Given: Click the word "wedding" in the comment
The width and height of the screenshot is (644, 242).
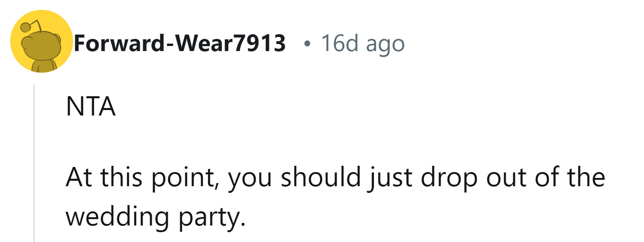Looking at the screenshot, I should [x=117, y=216].
